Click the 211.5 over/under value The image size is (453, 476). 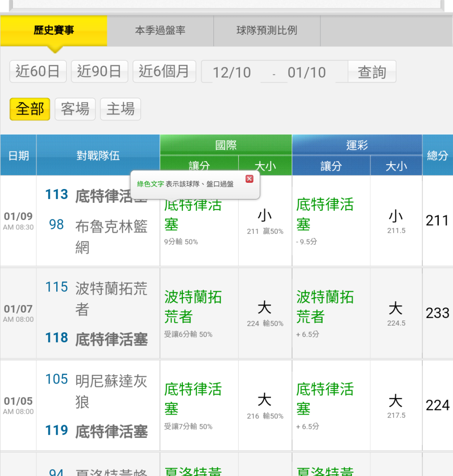396,231
